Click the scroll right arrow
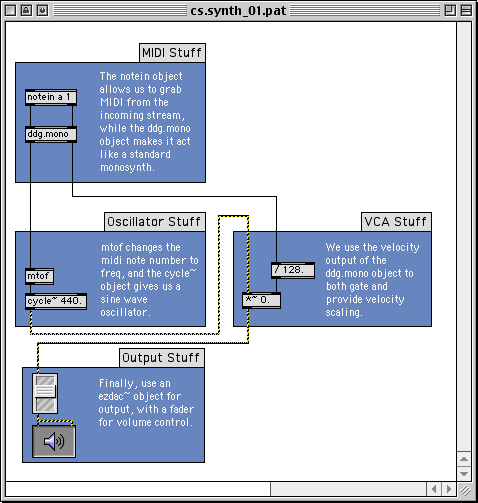Screen dimensions: 478x503 (449, 489)
